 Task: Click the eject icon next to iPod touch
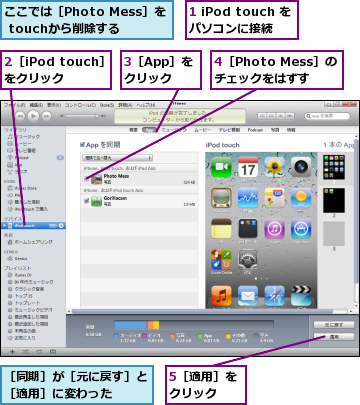pos(61,226)
